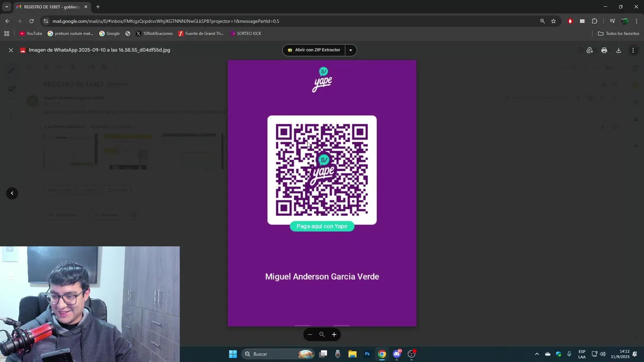Open media controls icon in Chrome toolbar
The height and width of the screenshot is (362, 644).
[x=612, y=21]
